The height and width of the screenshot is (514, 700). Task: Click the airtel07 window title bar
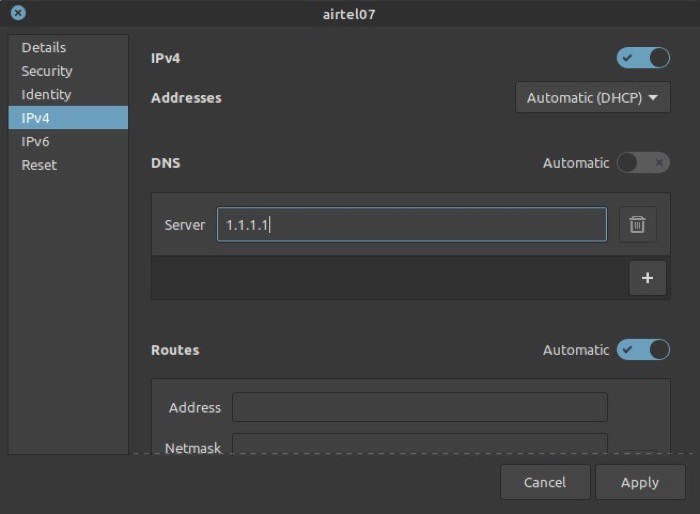(350, 14)
